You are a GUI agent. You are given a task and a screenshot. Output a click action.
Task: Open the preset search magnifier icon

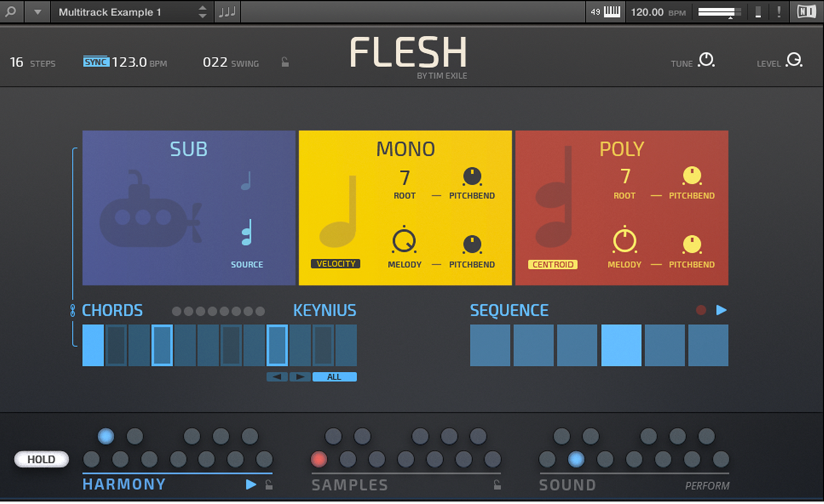click(x=12, y=12)
